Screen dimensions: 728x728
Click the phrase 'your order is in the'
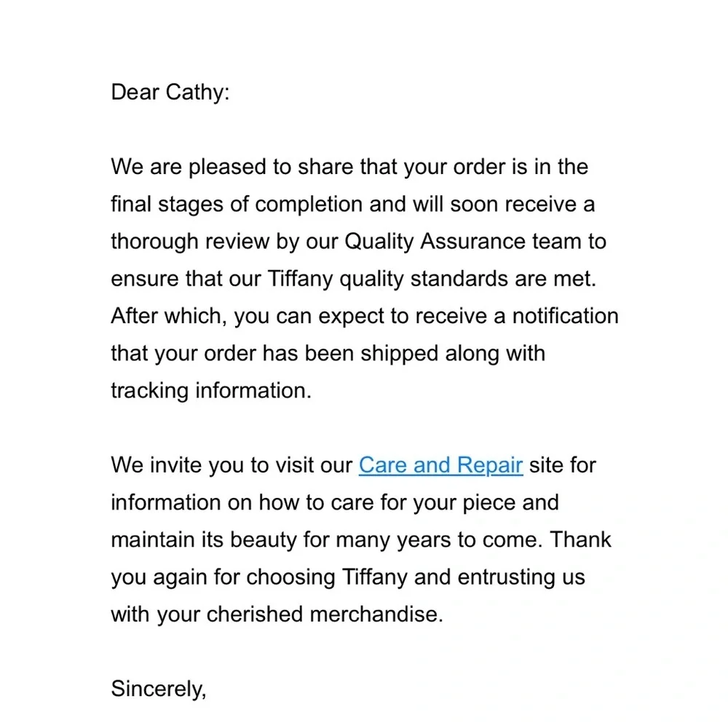(x=496, y=167)
